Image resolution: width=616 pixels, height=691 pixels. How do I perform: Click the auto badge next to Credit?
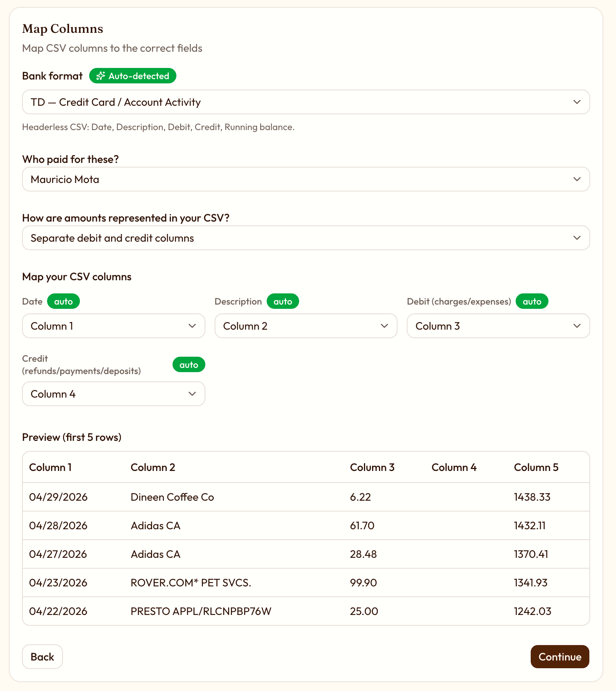click(189, 365)
